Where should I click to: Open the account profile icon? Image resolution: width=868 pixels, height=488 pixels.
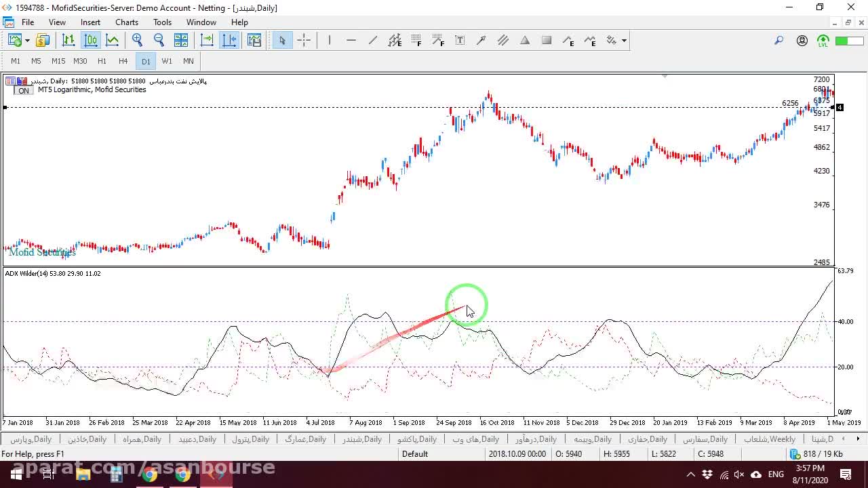click(x=802, y=41)
